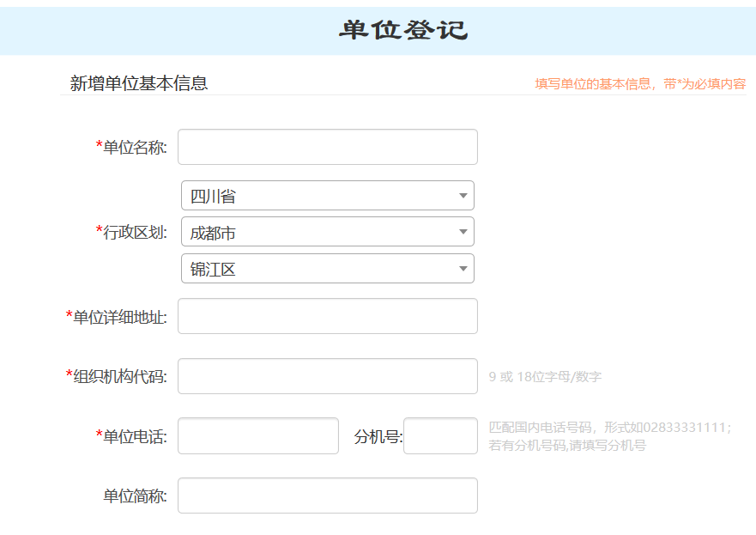This screenshot has width=756, height=535.
Task: Click the arrow icon on the 锦江区 selector
Action: pyautogui.click(x=463, y=269)
